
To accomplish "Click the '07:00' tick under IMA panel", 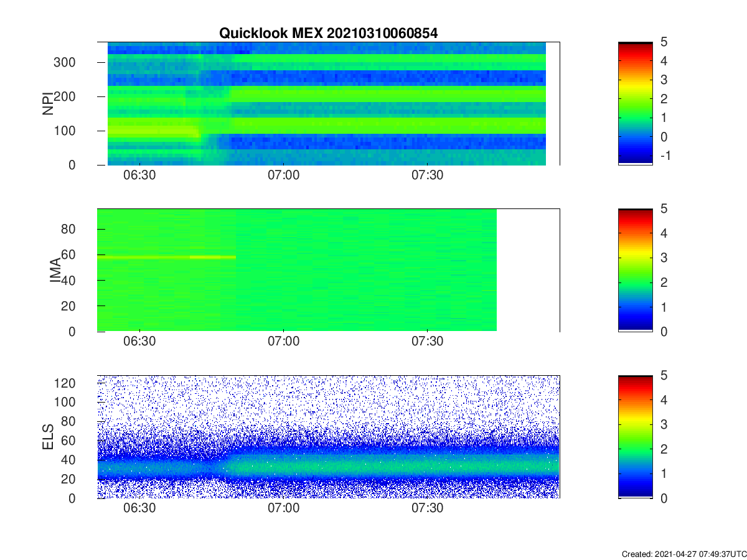I will [283, 342].
